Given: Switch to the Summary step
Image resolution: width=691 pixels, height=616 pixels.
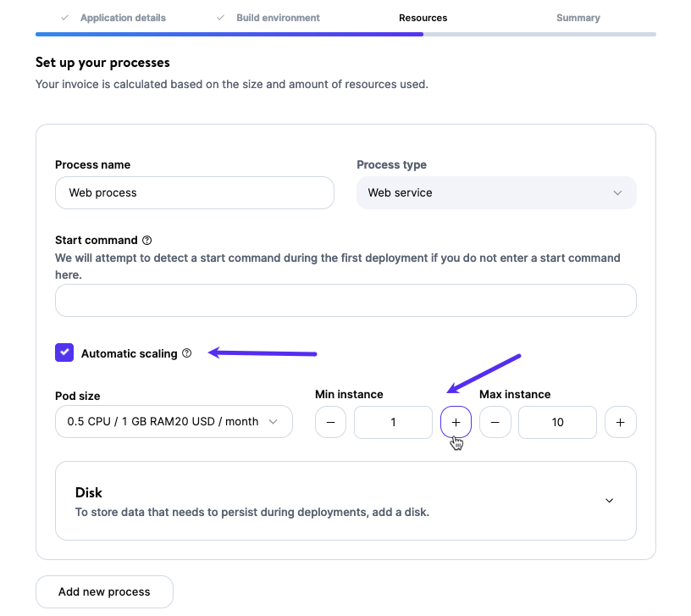Looking at the screenshot, I should point(578,17).
